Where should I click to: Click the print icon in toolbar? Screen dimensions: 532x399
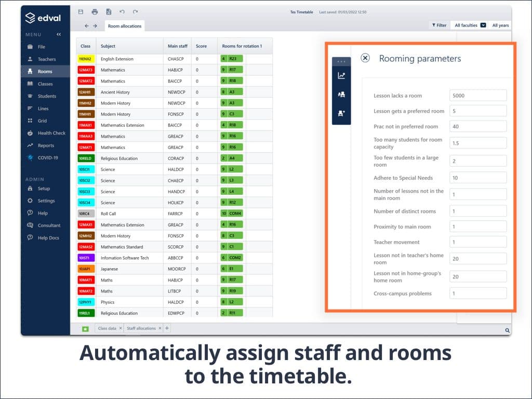[95, 11]
